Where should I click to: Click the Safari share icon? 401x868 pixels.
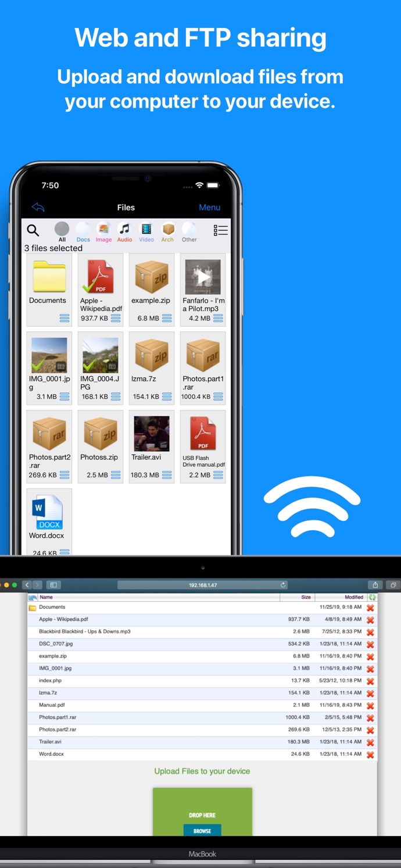(375, 585)
